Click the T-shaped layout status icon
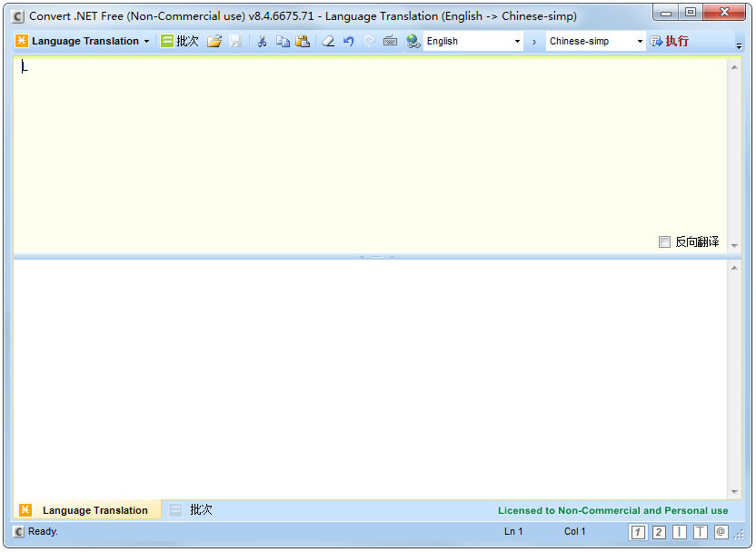 [x=700, y=532]
